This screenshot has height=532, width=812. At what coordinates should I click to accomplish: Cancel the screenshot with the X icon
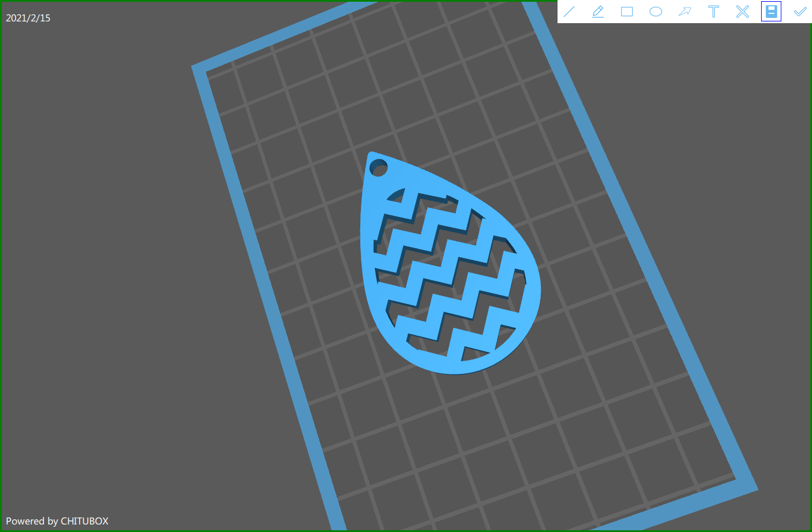tap(743, 12)
